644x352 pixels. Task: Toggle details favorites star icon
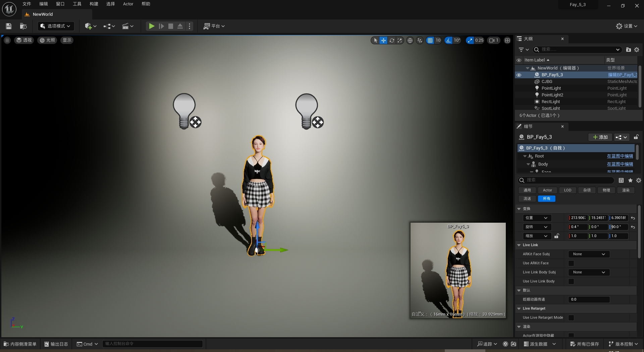tap(630, 180)
